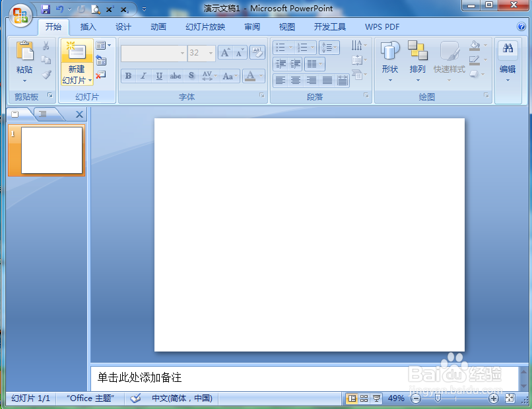The image size is (532, 409).
Task: Open the columns dropdown
Action: coord(315,63)
